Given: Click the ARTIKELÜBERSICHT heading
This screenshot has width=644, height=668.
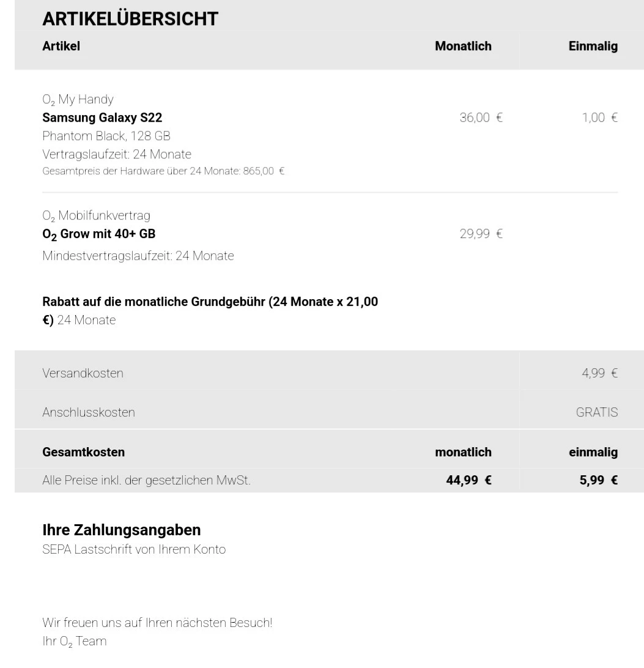Looking at the screenshot, I should (130, 19).
